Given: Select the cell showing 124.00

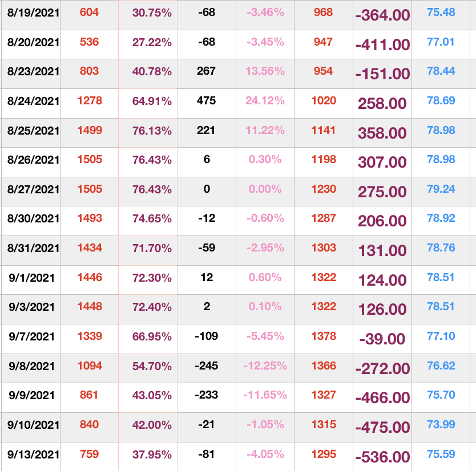Looking at the screenshot, I should coord(382,280).
